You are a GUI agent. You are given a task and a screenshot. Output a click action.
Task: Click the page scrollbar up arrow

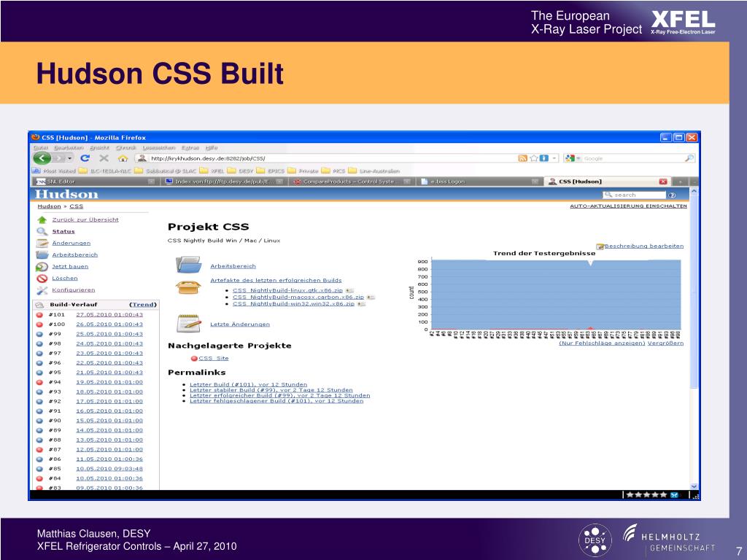click(x=694, y=191)
